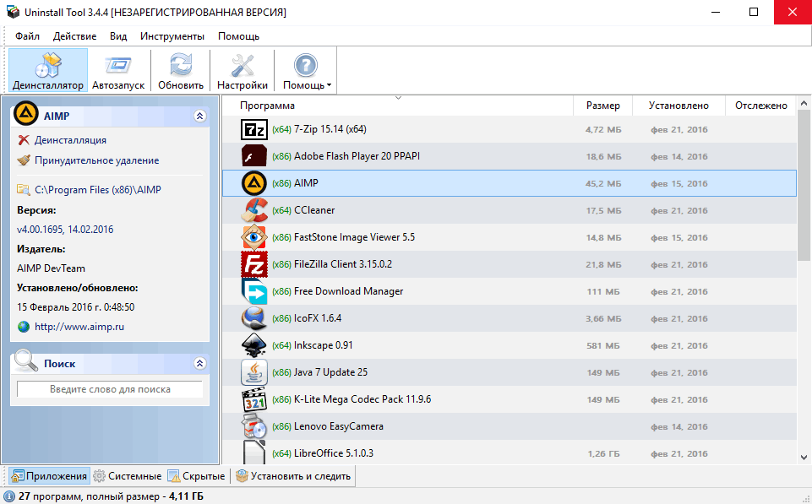
Task: Switch to the Скрытые tab
Action: (x=198, y=476)
